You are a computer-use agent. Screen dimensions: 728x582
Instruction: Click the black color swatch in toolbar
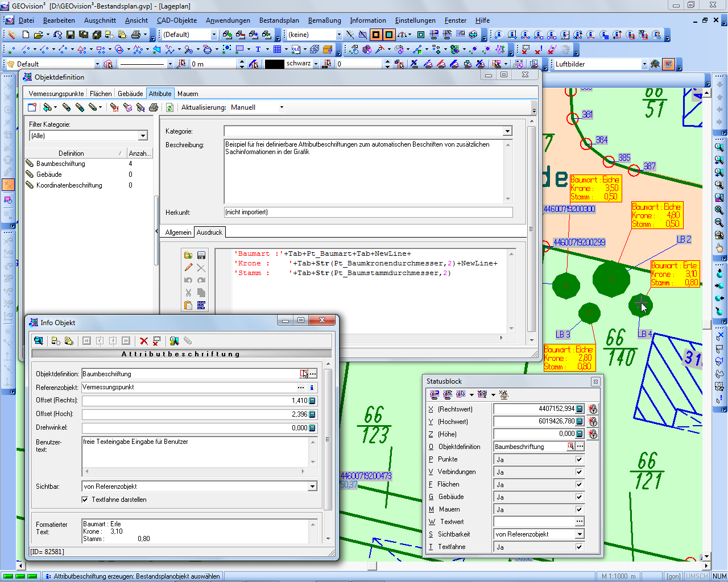(274, 64)
